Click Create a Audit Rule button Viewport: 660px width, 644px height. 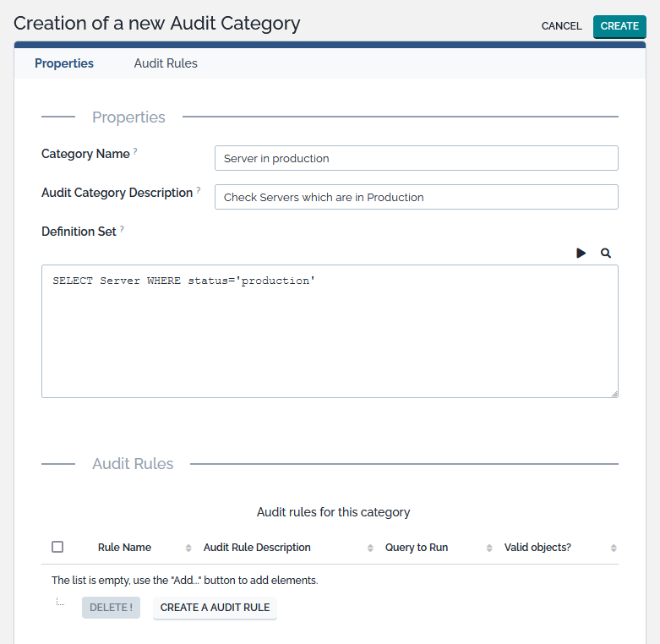pyautogui.click(x=215, y=608)
